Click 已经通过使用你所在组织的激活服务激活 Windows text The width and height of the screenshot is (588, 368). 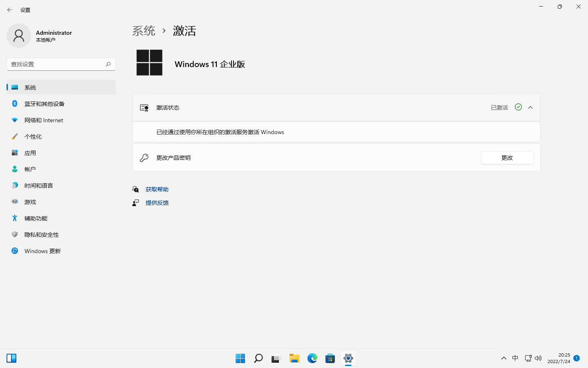coord(220,132)
